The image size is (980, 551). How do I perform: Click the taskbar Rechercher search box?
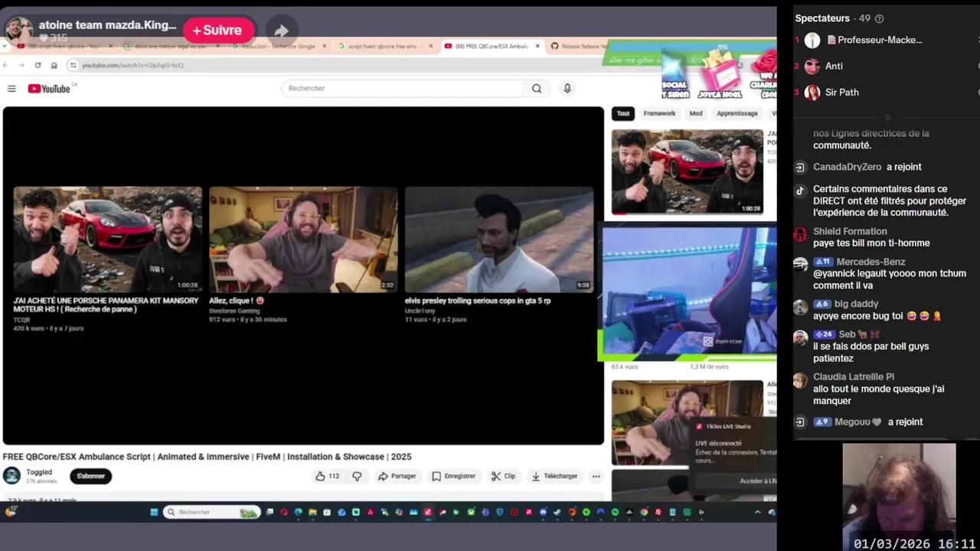tap(211, 512)
